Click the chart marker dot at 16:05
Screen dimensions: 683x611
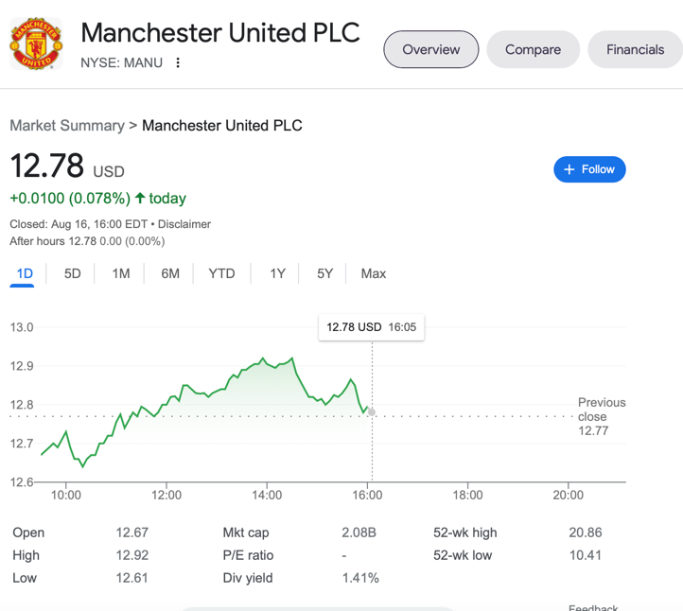pyautogui.click(x=372, y=411)
